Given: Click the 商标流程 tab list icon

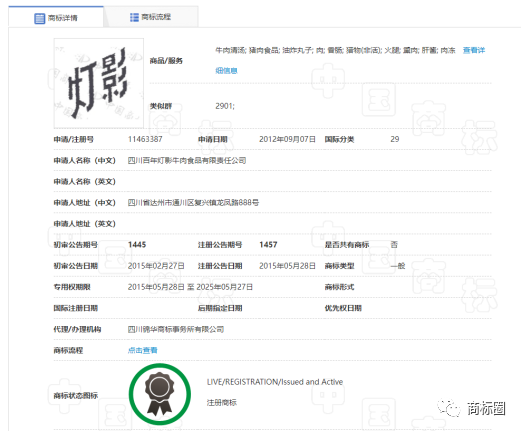Looking at the screenshot, I should point(134,17).
